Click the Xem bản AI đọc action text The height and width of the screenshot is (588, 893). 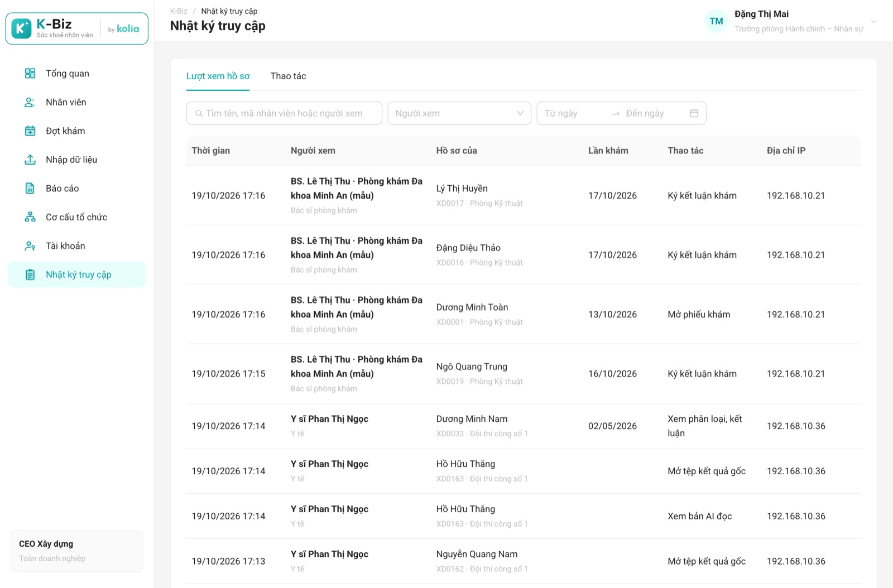[700, 517]
